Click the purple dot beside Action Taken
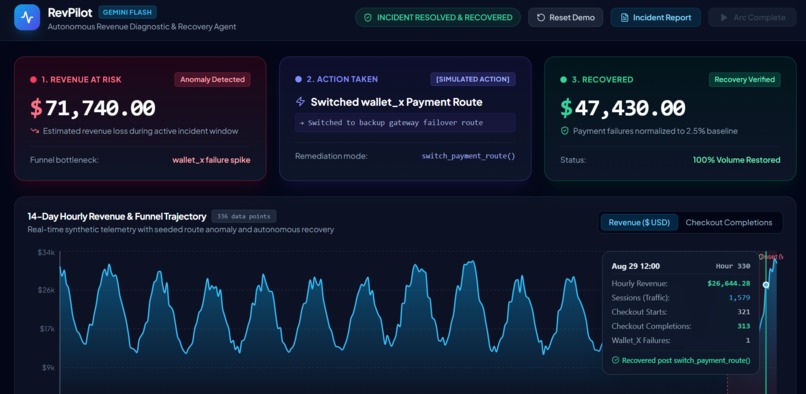 (x=299, y=80)
